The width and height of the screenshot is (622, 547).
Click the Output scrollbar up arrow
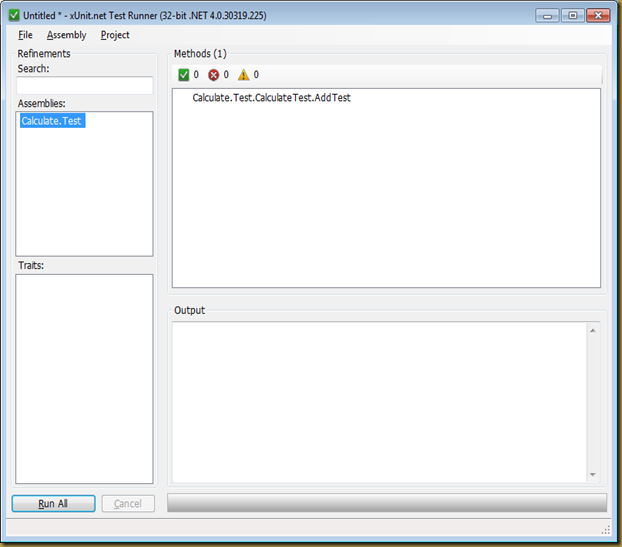(593, 330)
